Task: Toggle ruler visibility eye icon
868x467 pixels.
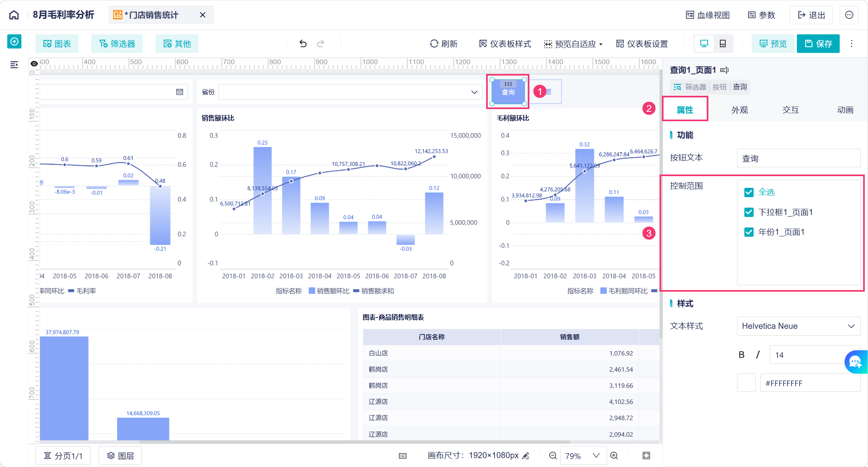Action: pos(34,63)
